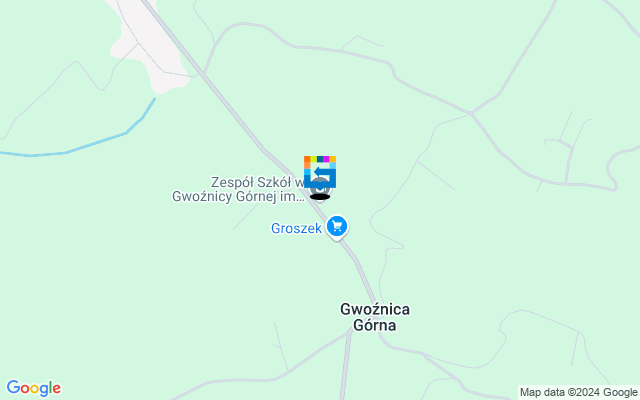Click the grey school pin under marker

pos(320,190)
